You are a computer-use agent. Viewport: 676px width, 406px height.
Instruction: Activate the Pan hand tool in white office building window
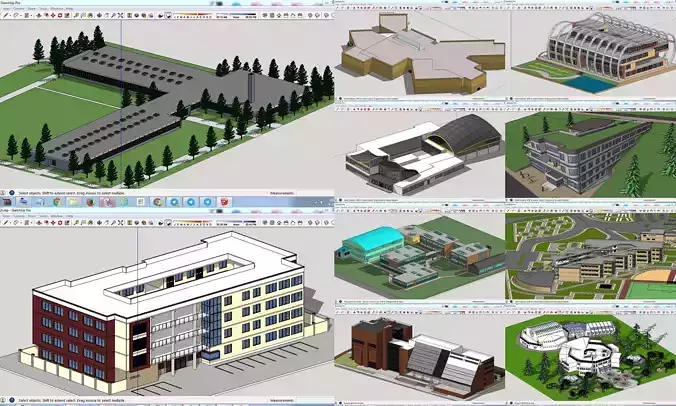tap(106, 222)
